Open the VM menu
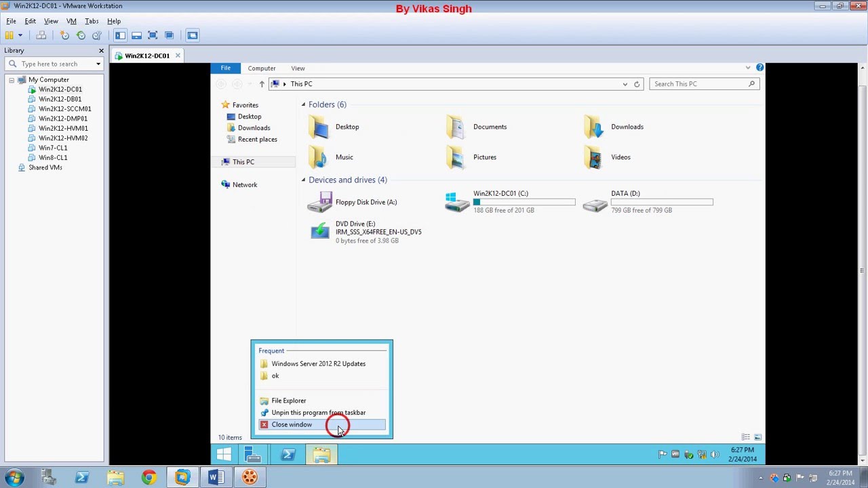The height and width of the screenshot is (488, 868). pyautogui.click(x=71, y=21)
